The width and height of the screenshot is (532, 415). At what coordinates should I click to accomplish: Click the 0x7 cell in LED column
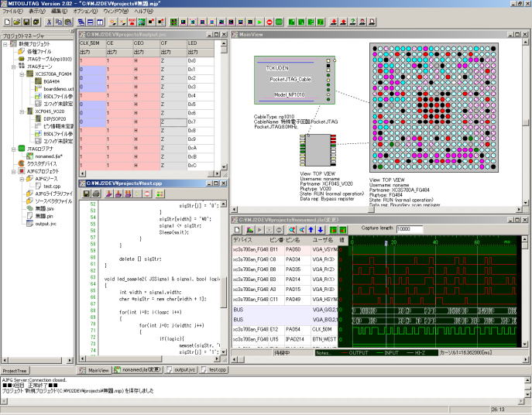(201, 122)
